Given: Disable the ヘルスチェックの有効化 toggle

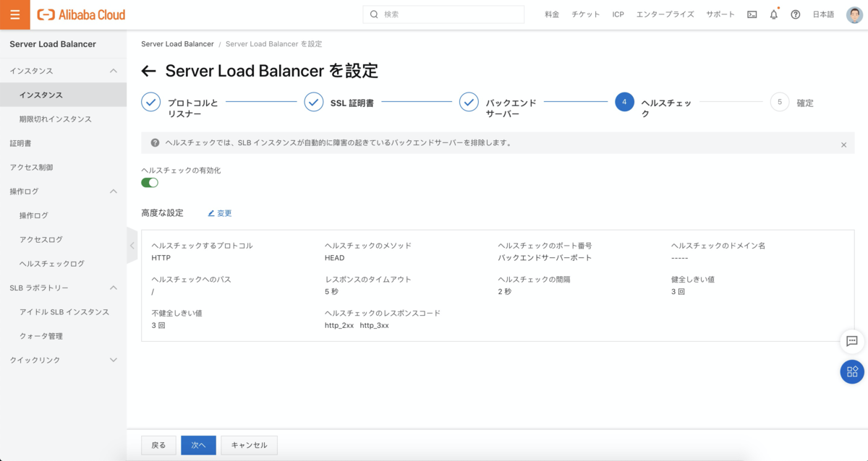Looking at the screenshot, I should point(150,183).
